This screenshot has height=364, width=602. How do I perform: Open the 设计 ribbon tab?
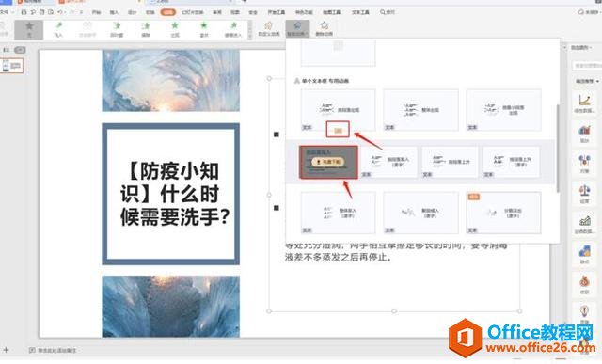tap(132, 12)
